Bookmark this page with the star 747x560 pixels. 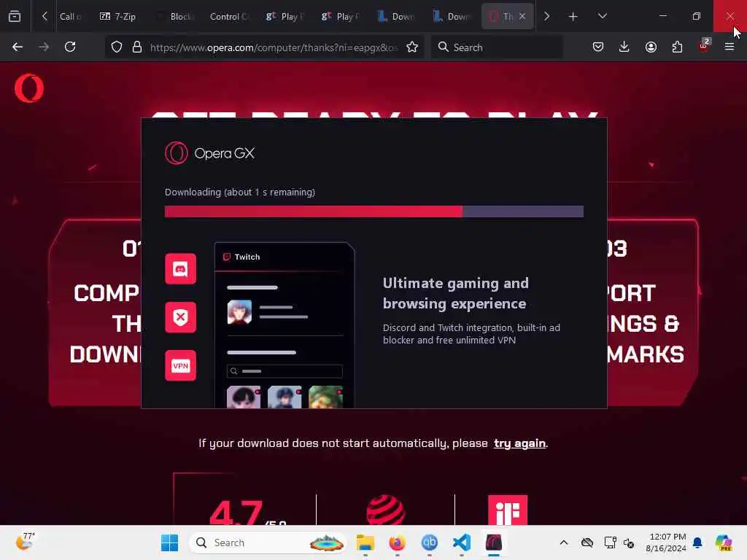coord(412,47)
